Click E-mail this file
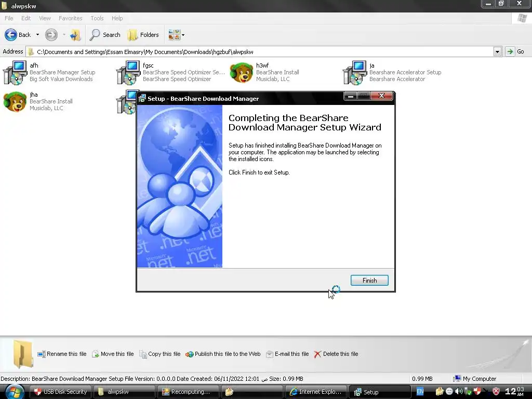The image size is (532, 399). click(287, 354)
